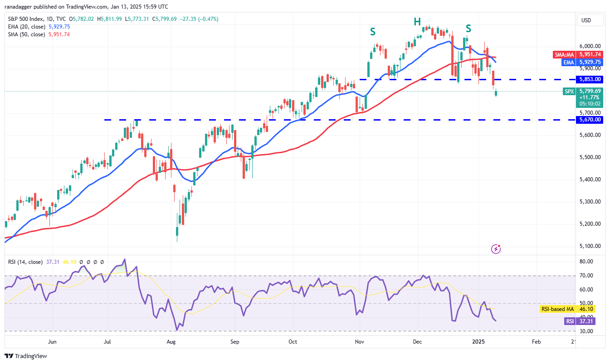Click the green SPX last-price tag

(583, 97)
